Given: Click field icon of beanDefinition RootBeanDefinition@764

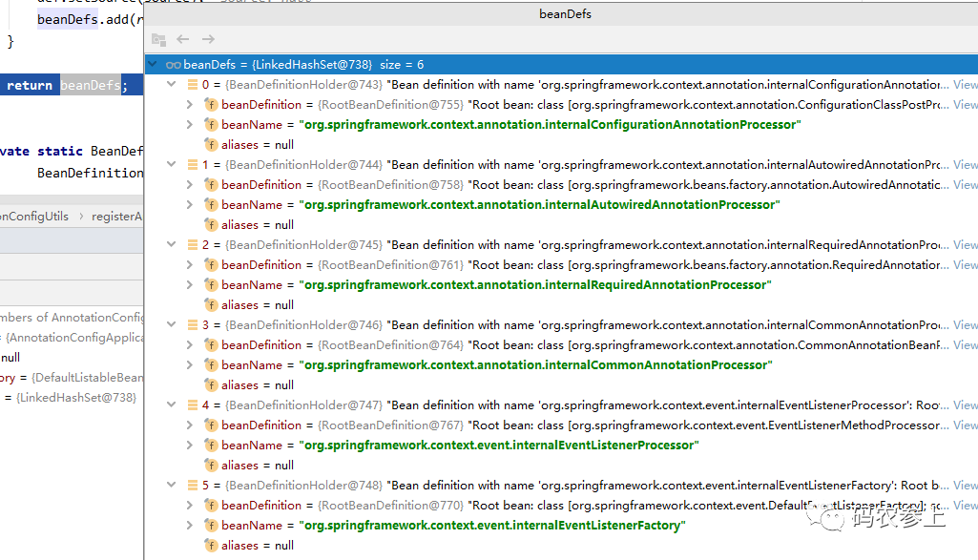Looking at the screenshot, I should coord(211,344).
